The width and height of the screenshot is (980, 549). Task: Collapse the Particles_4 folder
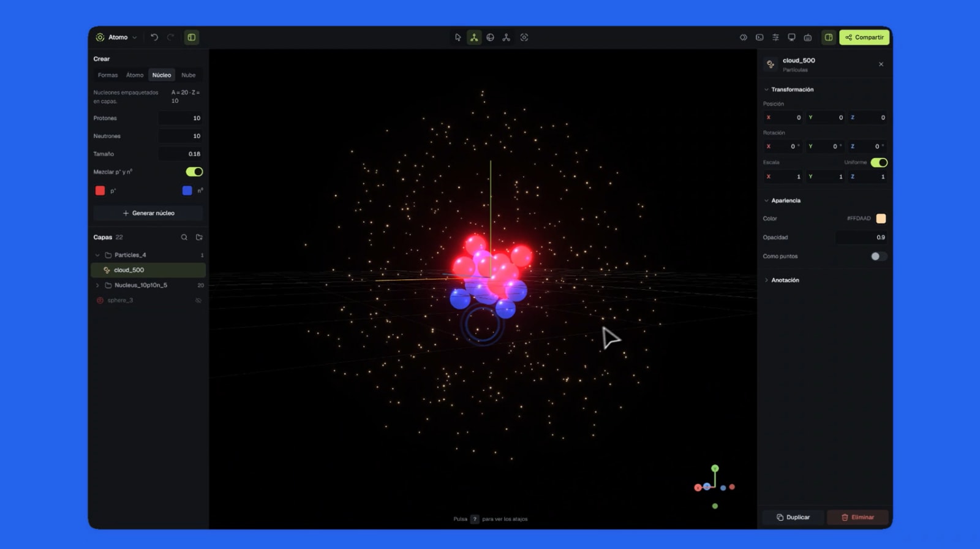[97, 255]
